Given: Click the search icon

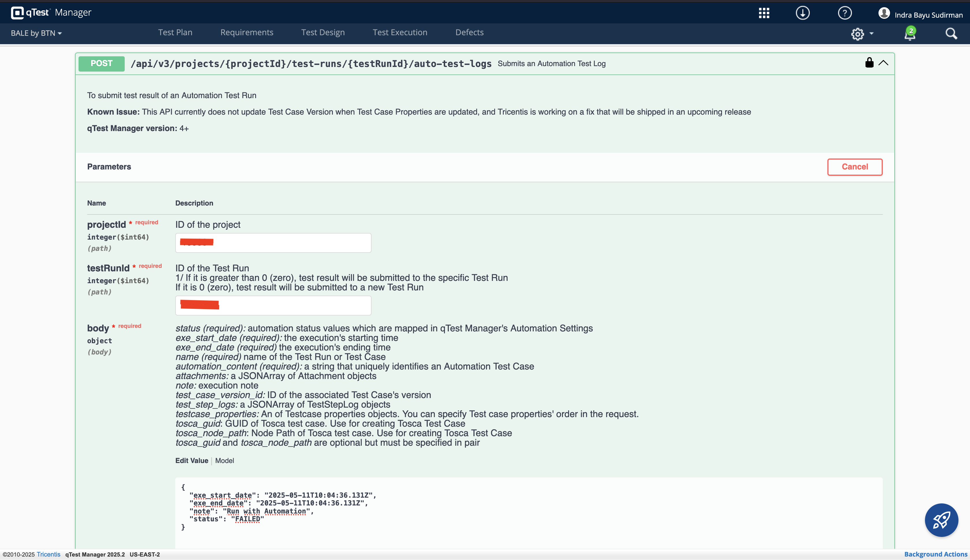Looking at the screenshot, I should click(x=951, y=33).
